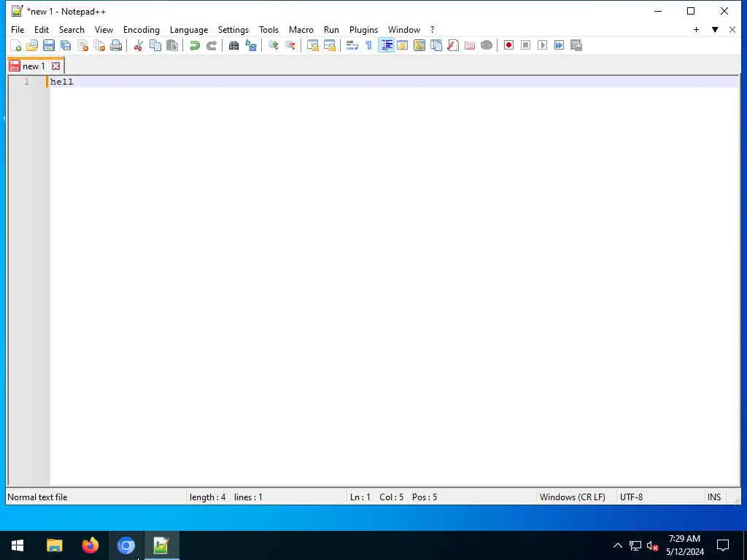Open the Document List panel icon
Screen dimensions: 747x560
[436, 45]
